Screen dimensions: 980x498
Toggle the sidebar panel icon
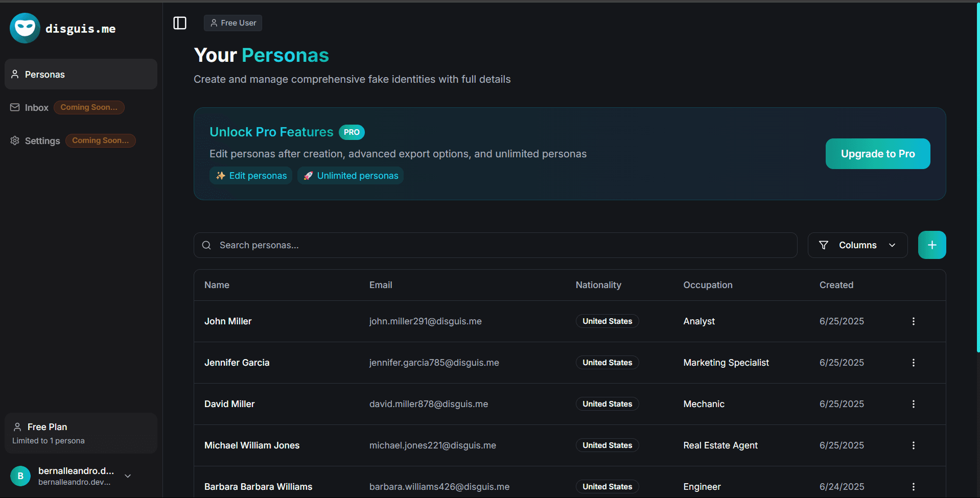click(x=180, y=23)
